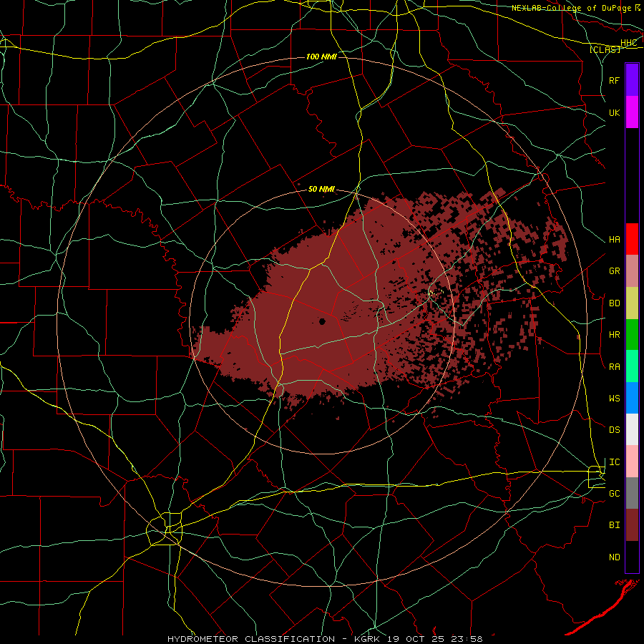Click the RF legend label
This screenshot has height=644, width=644.
click(615, 80)
